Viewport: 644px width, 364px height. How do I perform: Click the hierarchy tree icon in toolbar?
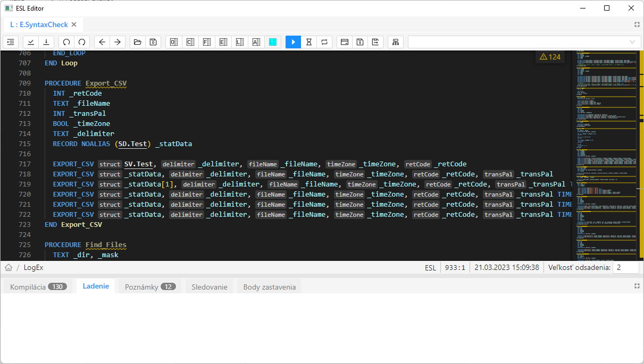coord(396,42)
